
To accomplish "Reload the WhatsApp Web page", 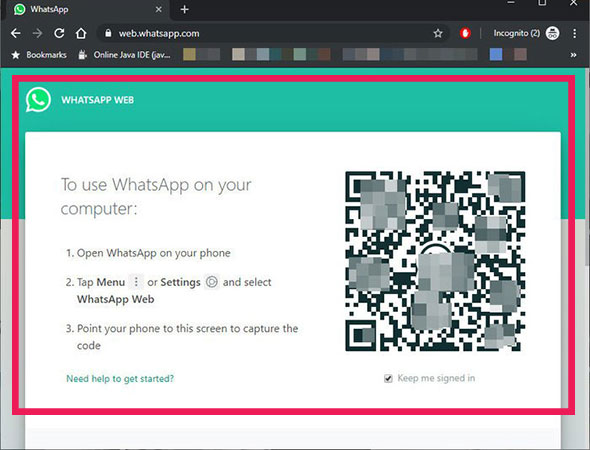I will click(x=59, y=33).
